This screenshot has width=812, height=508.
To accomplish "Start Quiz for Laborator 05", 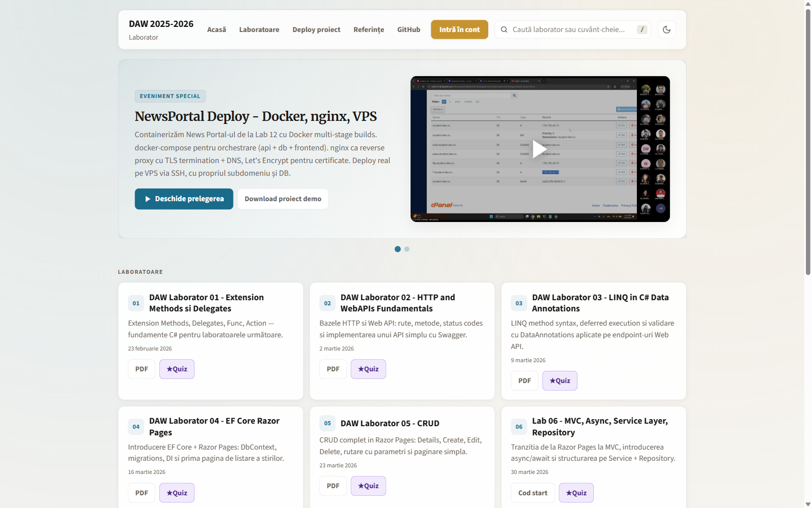I will [x=368, y=486].
